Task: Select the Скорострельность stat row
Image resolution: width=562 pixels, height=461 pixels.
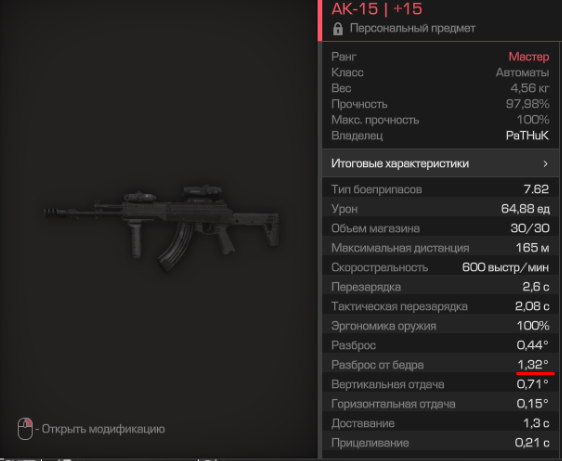Action: (440, 267)
